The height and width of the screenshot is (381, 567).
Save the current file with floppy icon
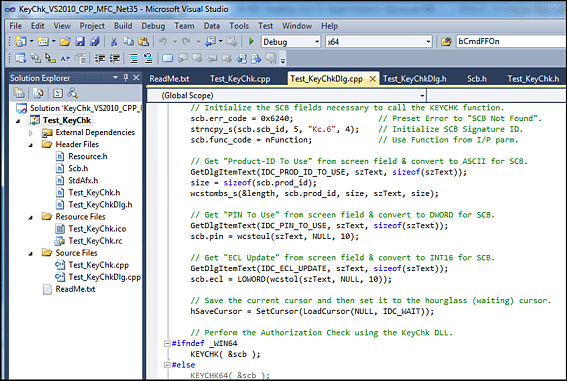pos(80,42)
